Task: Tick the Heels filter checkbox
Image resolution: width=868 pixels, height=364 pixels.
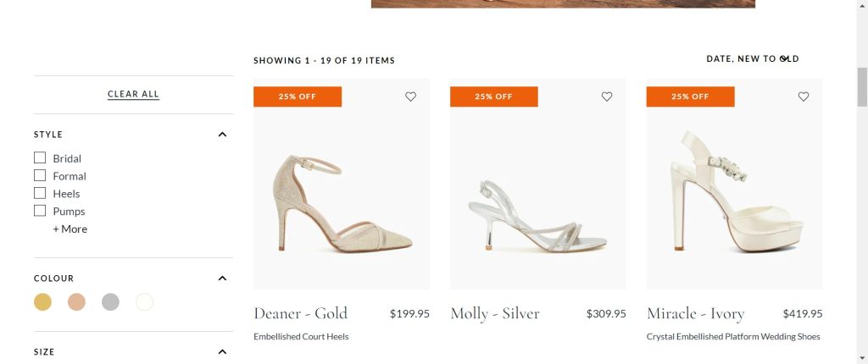Action: (x=40, y=194)
